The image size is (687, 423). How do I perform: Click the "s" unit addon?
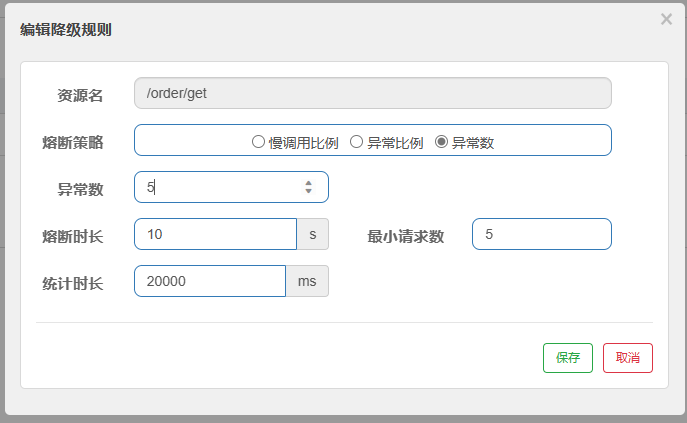[x=313, y=234]
